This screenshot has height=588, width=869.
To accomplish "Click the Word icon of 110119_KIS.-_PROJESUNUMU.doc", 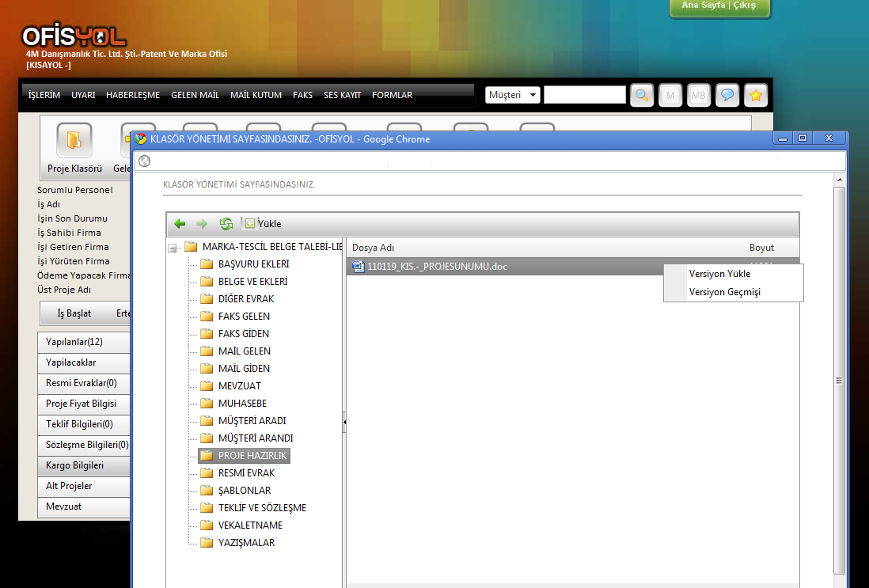I will point(359,267).
